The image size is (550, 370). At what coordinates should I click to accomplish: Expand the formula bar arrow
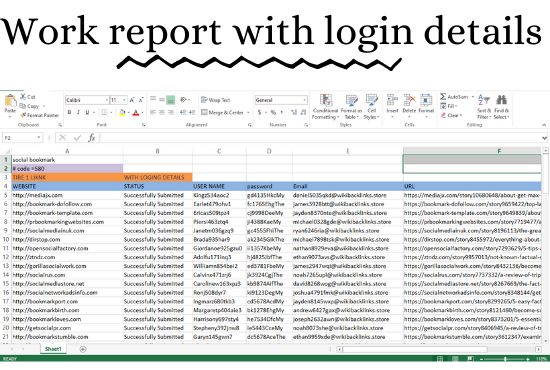(x=544, y=138)
